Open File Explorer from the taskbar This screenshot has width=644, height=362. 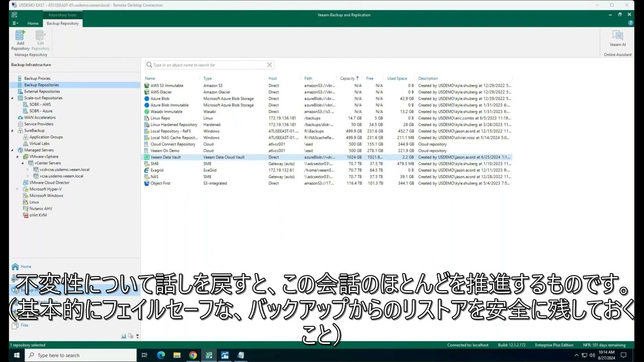(x=177, y=355)
